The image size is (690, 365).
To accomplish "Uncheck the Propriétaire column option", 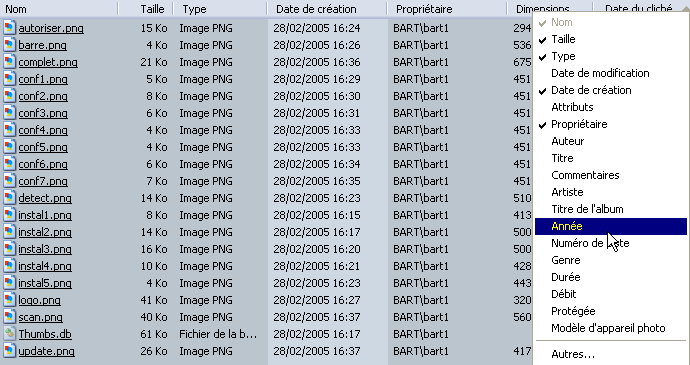I will pyautogui.click(x=611, y=124).
